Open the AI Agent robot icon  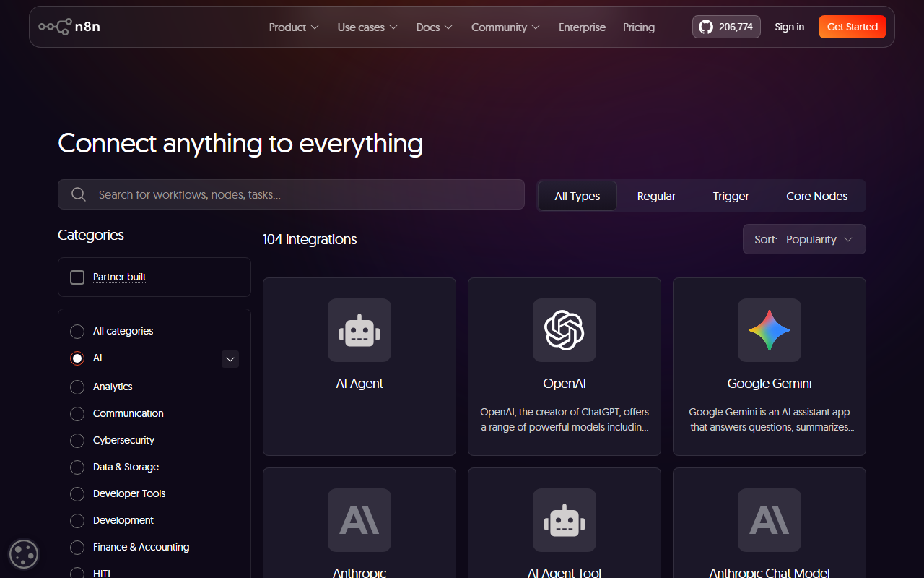coord(359,330)
